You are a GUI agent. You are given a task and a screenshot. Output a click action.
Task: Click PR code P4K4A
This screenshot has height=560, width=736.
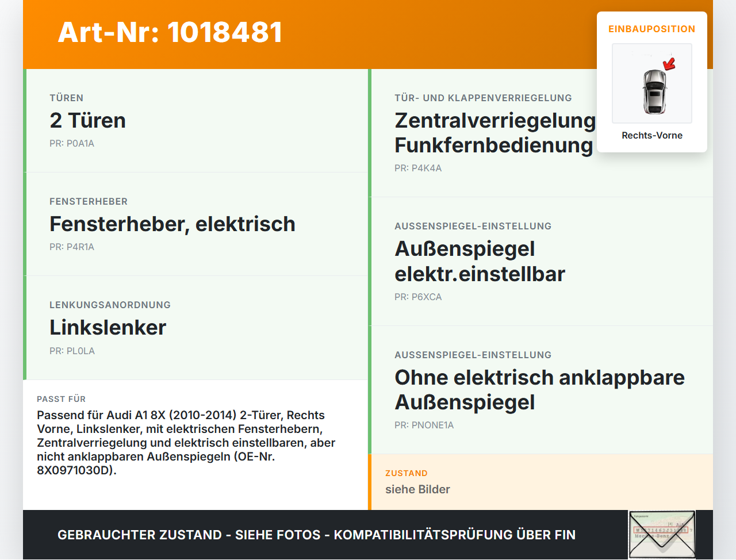pos(418,168)
